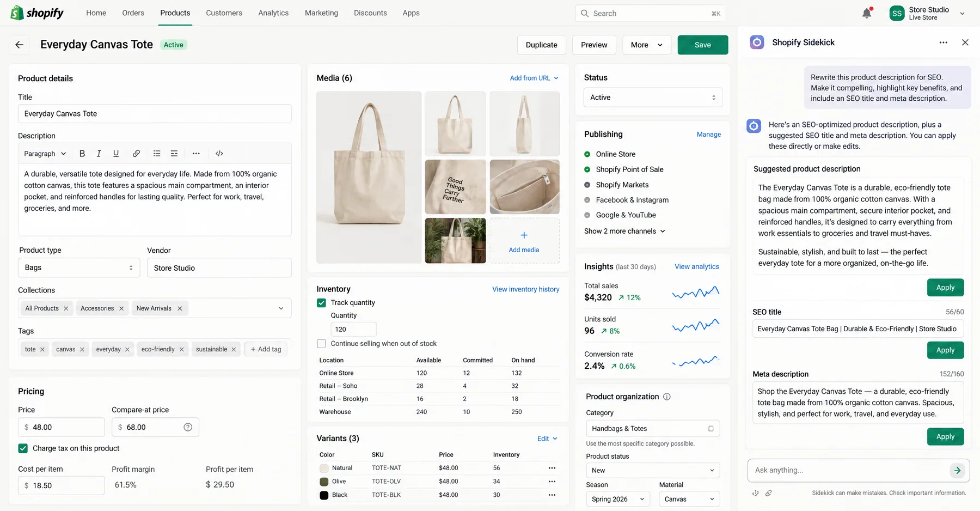Open the Analytics menu item
Image resolution: width=980 pixels, height=511 pixels.
[x=273, y=13]
